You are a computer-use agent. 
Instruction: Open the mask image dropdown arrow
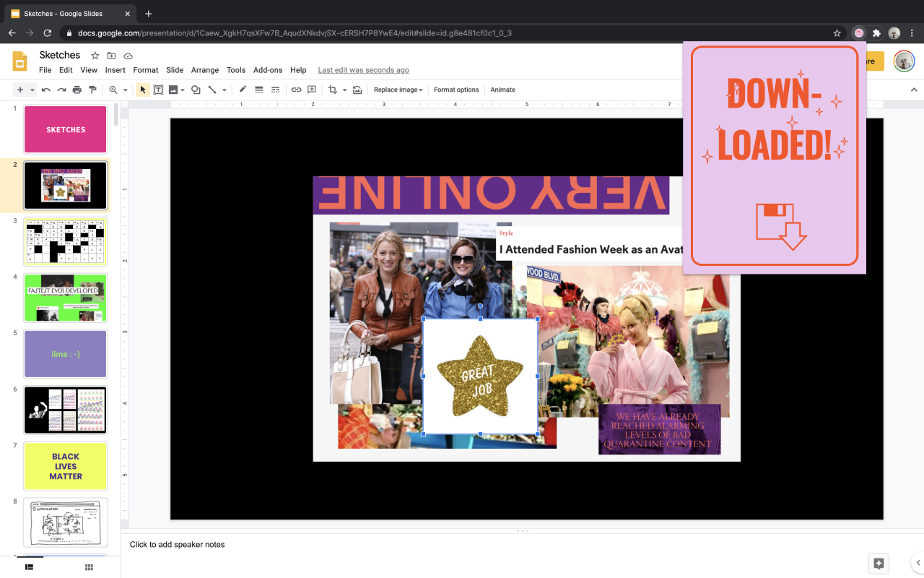(345, 89)
